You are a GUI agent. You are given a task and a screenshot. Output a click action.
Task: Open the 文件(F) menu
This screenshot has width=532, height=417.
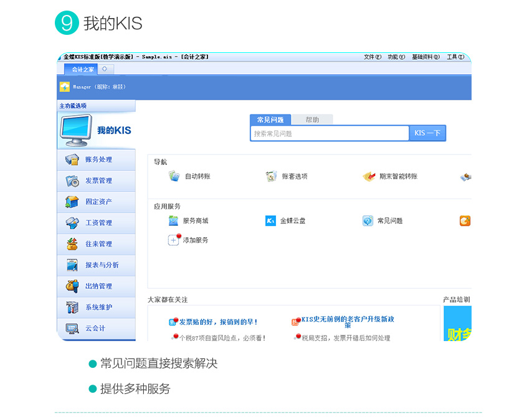pyautogui.click(x=372, y=57)
